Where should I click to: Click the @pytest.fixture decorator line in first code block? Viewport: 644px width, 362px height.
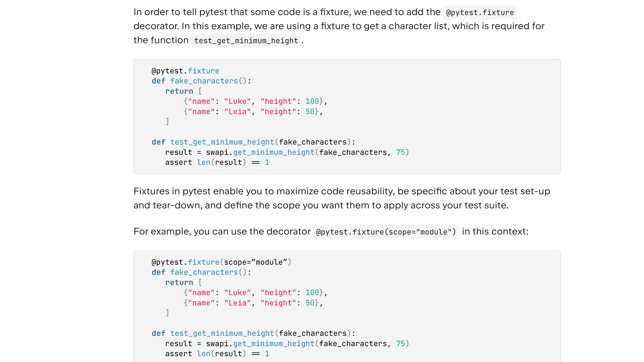click(x=185, y=71)
